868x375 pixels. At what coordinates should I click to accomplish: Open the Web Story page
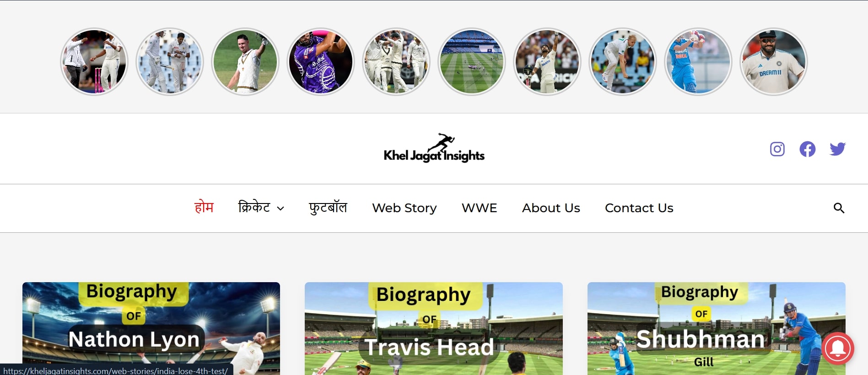click(404, 208)
